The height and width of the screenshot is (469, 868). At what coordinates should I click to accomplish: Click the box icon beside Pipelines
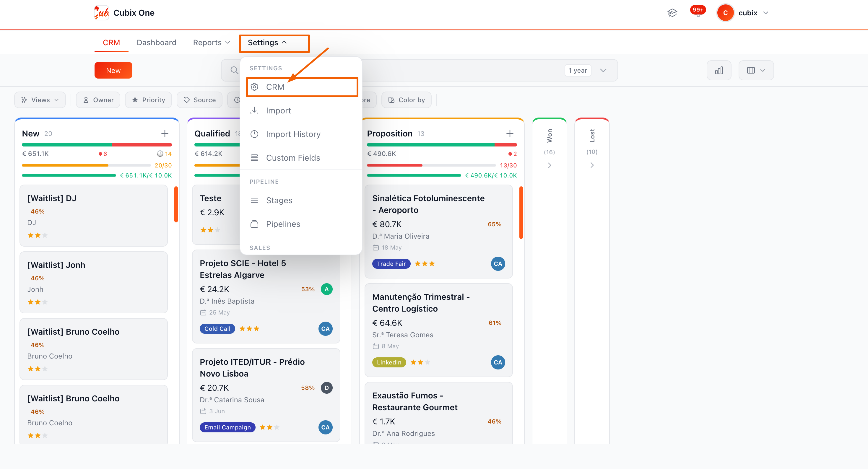[x=254, y=224]
